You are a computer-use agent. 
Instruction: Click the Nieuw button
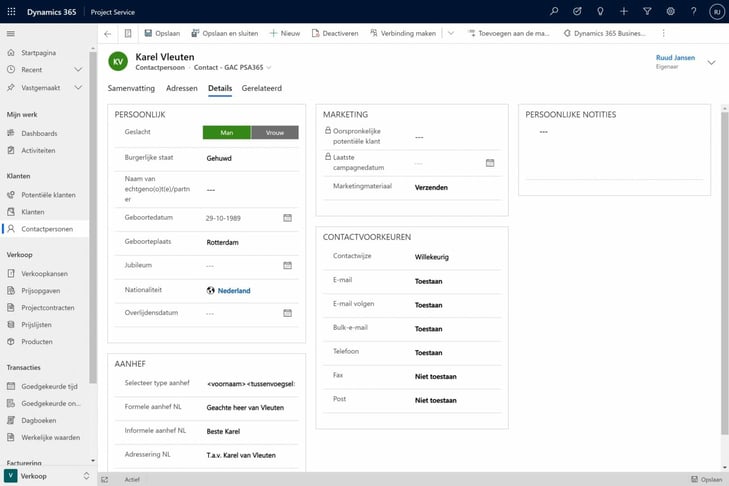(285, 33)
